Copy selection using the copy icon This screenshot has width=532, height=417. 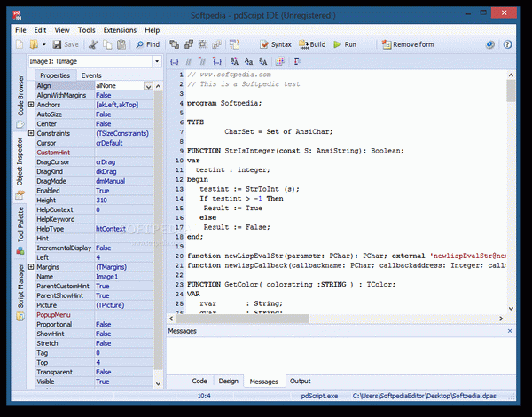pos(107,44)
